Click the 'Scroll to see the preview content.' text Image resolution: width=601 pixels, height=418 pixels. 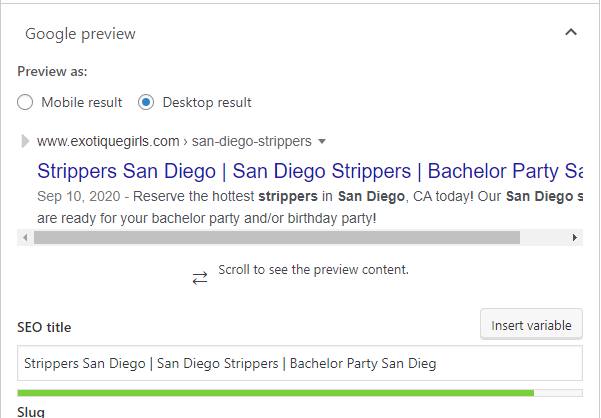pyautogui.click(x=314, y=270)
